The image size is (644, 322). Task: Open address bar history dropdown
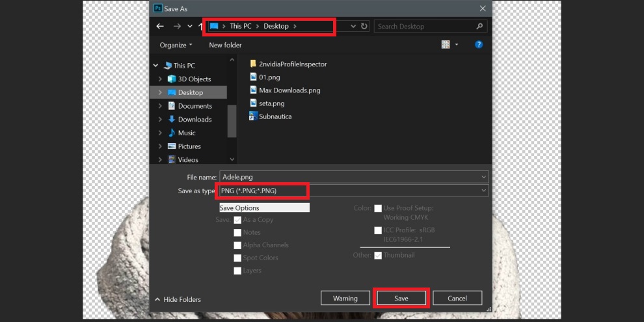click(353, 26)
